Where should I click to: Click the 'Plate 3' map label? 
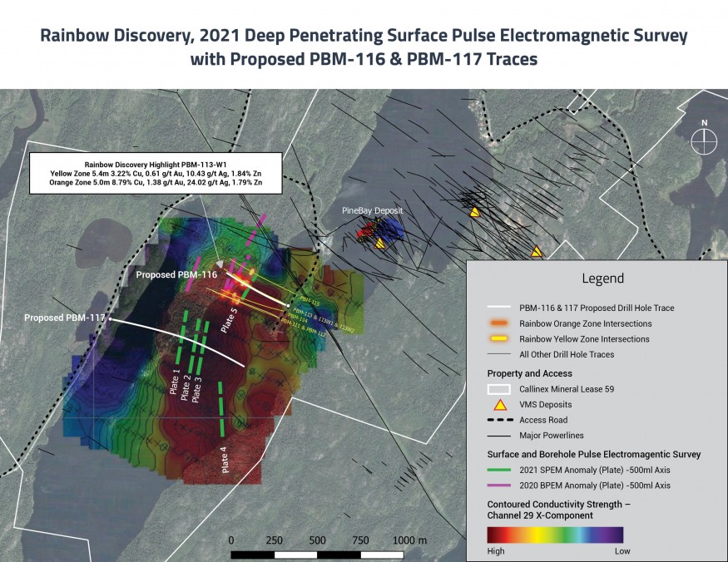click(197, 389)
